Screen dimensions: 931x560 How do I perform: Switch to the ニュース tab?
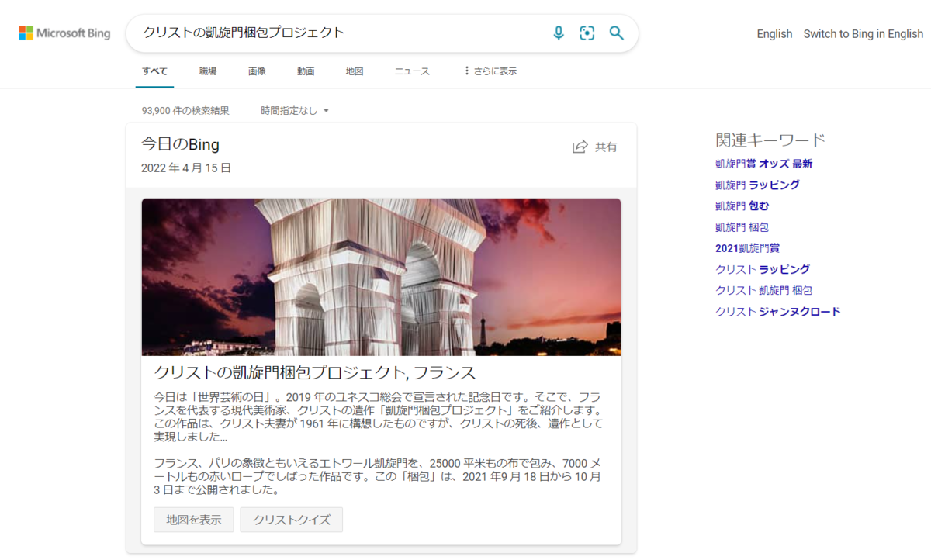(x=412, y=71)
